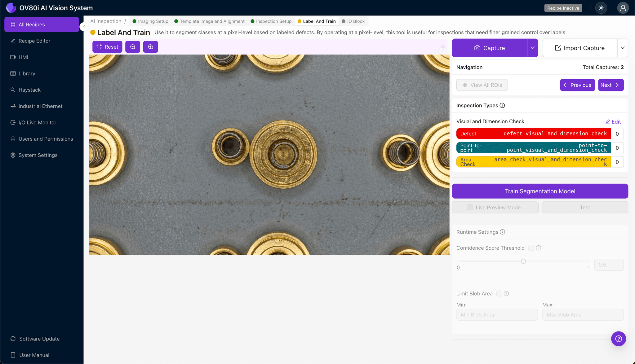Click Train Segmentation Model button
635x364 pixels.
coord(540,191)
